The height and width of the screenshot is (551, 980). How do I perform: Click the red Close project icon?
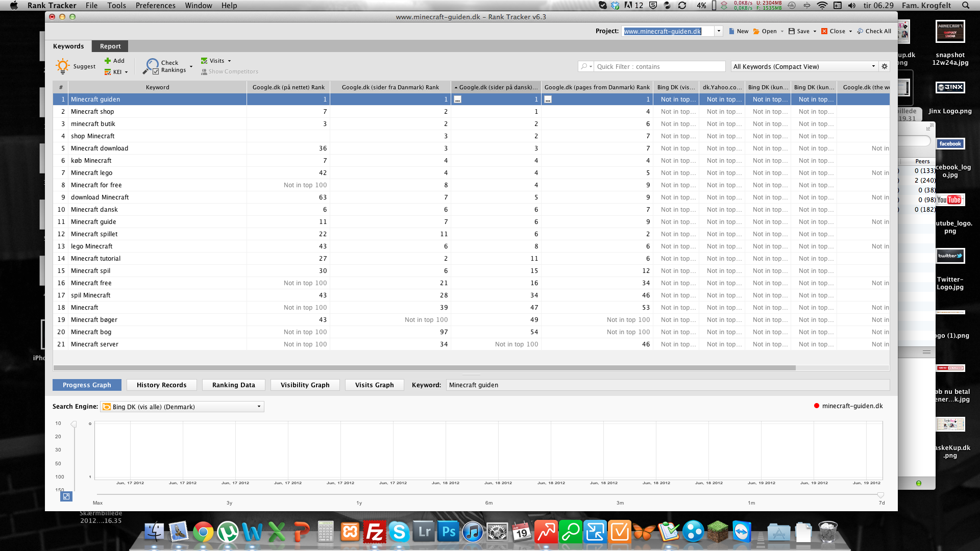point(824,31)
